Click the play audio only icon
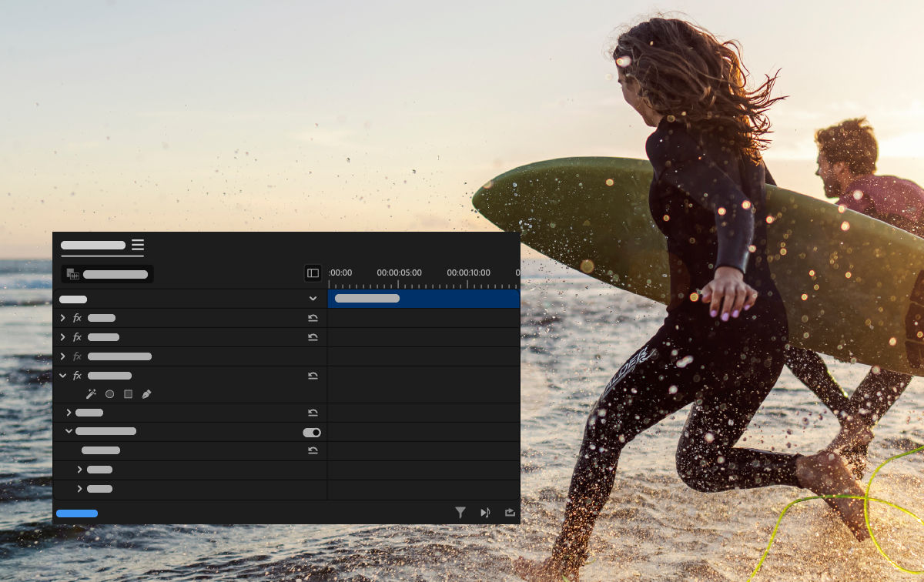 pos(485,513)
